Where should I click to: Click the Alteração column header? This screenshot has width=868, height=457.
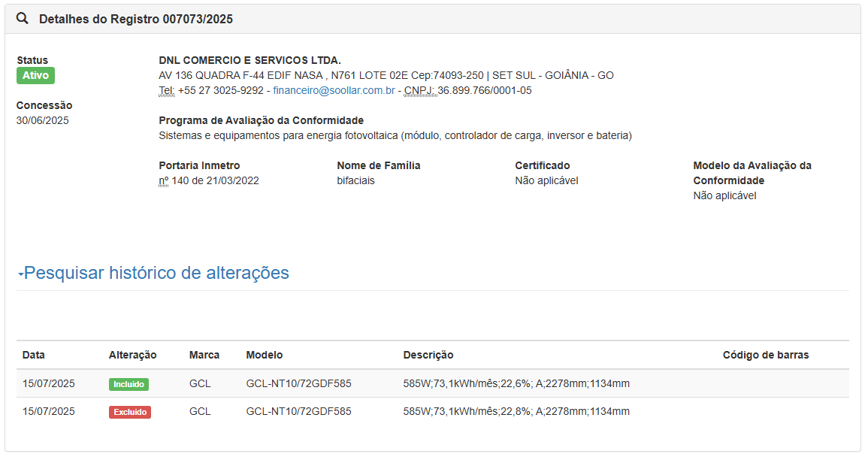(x=133, y=355)
